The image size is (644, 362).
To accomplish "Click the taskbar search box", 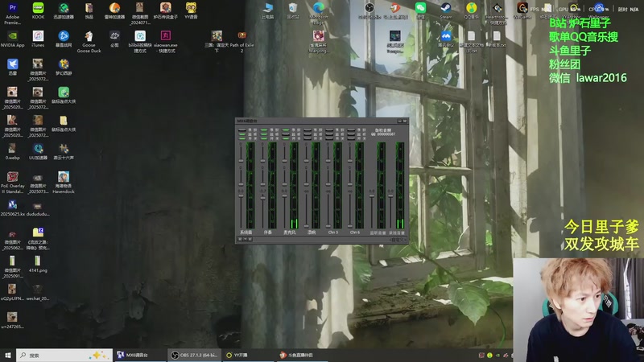I will 64,355.
